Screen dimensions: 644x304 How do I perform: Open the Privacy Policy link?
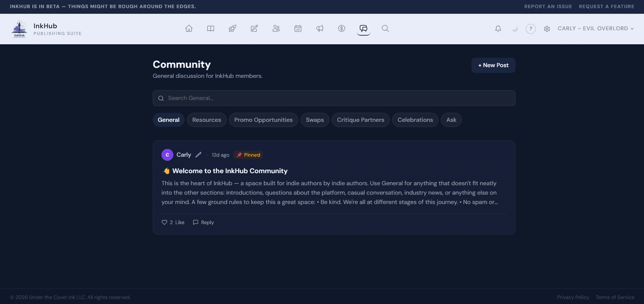coord(573,297)
